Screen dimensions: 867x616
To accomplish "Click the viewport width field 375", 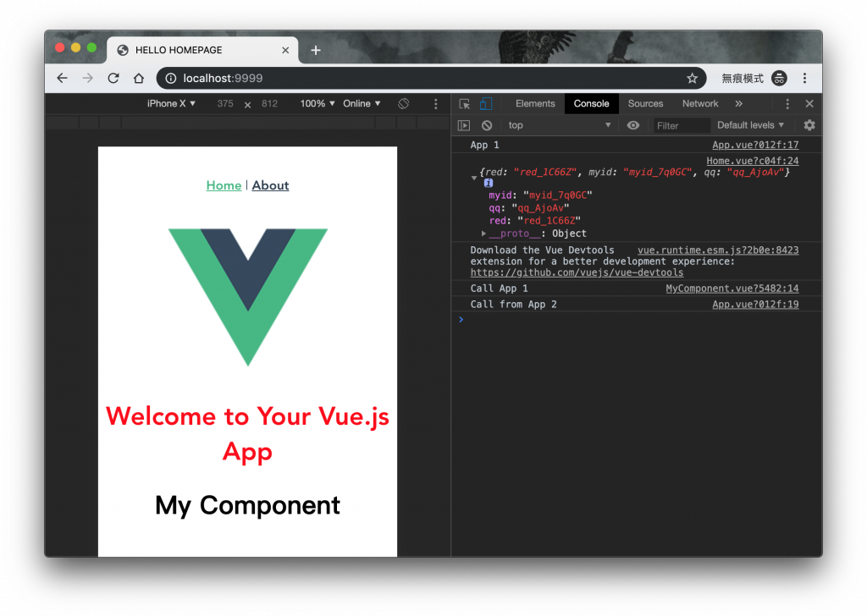I will [x=225, y=104].
